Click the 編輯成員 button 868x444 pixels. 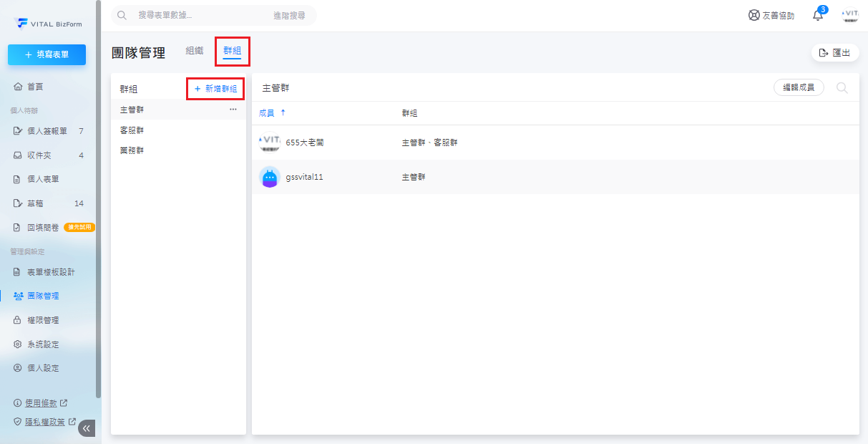tap(799, 87)
